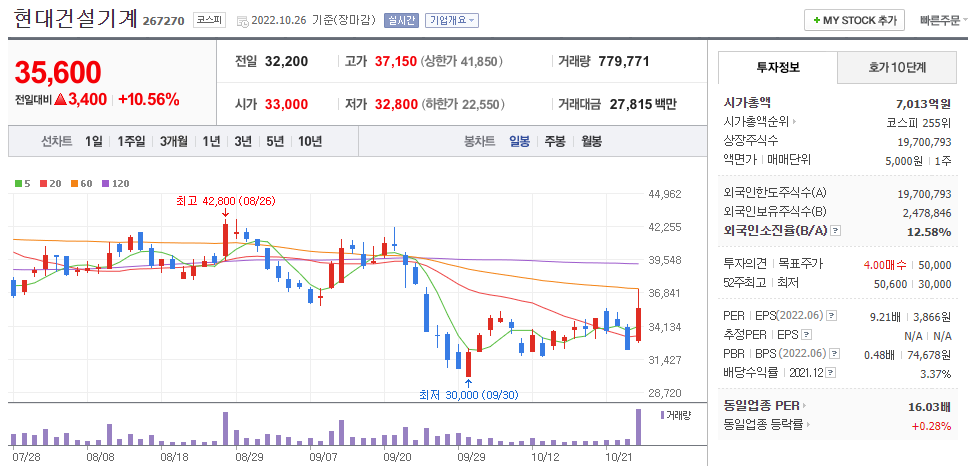Click the 최저 30,000 (09/30) chart label
The image size is (971, 466).
click(469, 394)
